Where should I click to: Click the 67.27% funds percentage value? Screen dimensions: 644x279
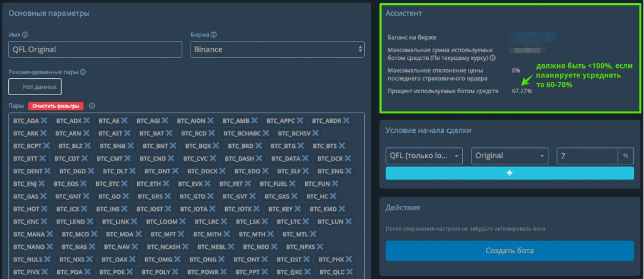[x=521, y=91]
